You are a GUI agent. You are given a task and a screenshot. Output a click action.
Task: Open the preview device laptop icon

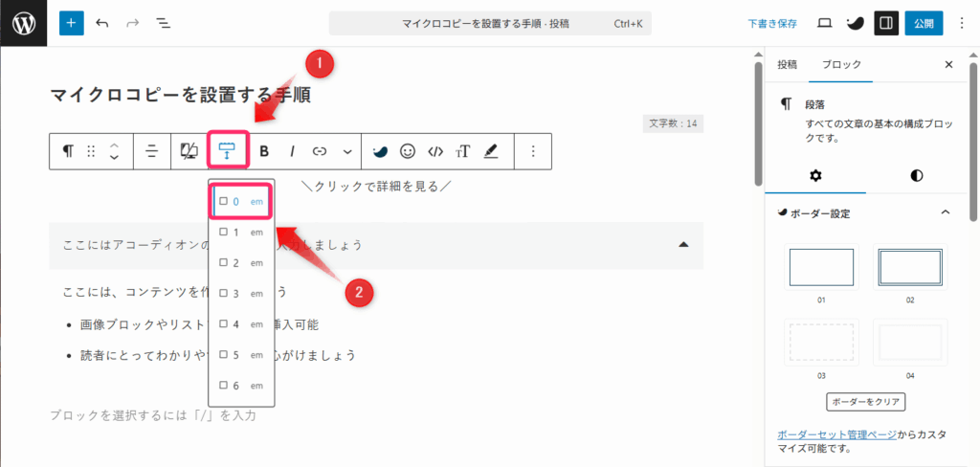825,24
